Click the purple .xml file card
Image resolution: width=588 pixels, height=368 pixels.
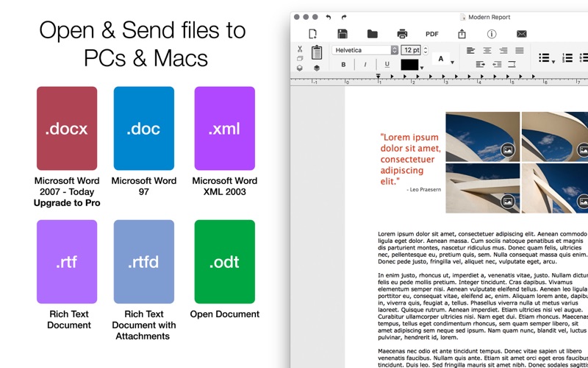pyautogui.click(x=225, y=128)
